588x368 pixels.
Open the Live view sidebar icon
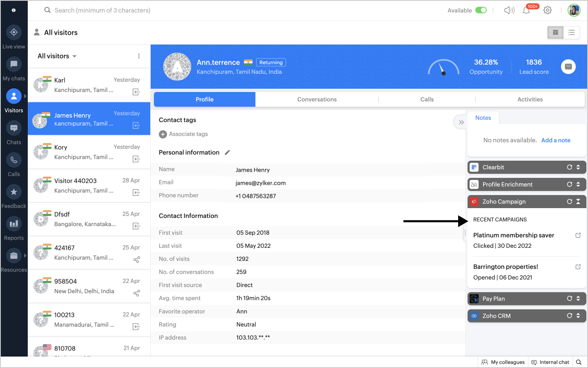click(x=14, y=32)
